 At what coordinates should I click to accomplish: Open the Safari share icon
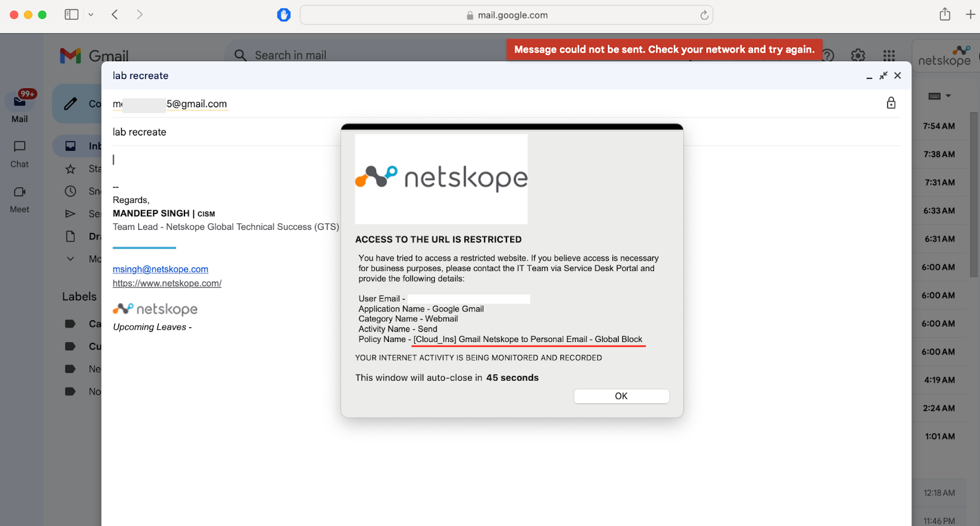[x=945, y=14]
